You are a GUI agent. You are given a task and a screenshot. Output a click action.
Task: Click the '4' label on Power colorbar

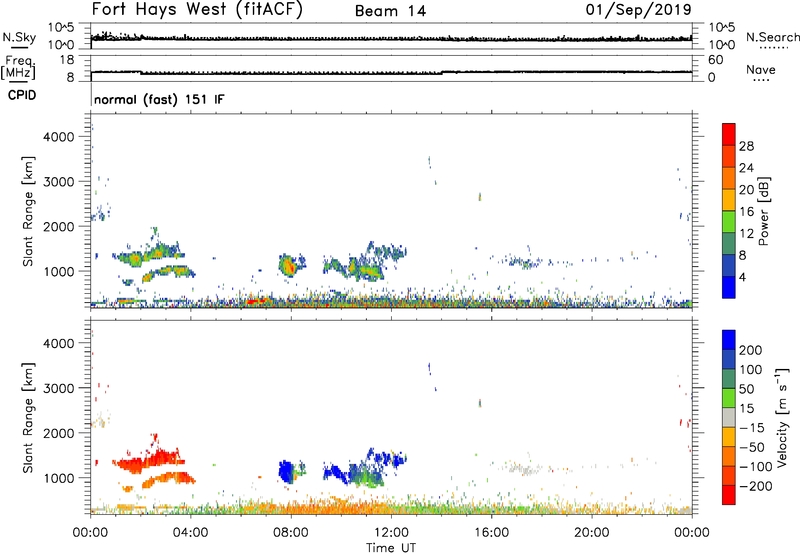742,277
